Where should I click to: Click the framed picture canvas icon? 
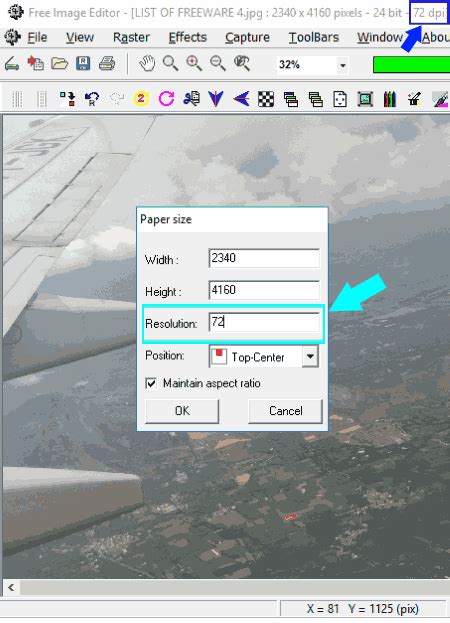pos(365,99)
